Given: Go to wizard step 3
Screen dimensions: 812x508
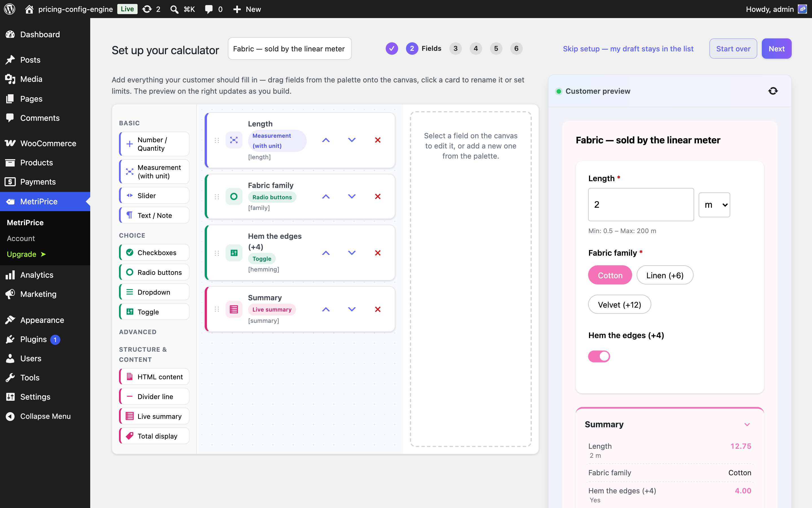Looking at the screenshot, I should click(455, 49).
